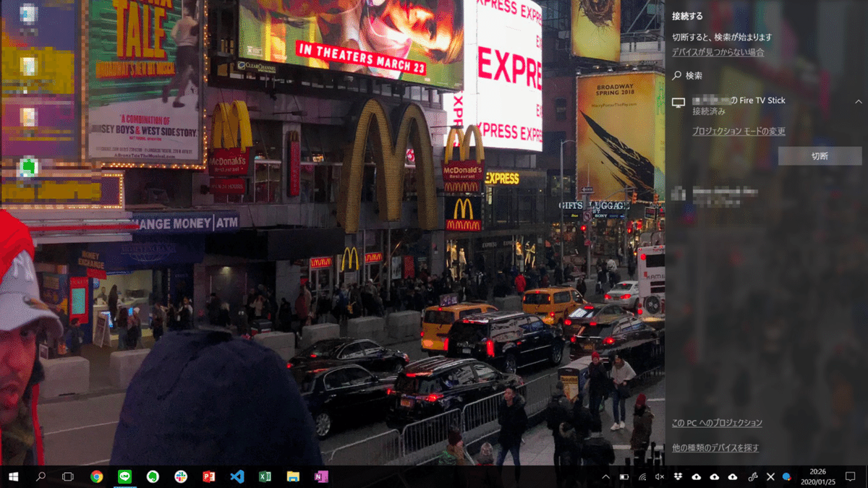The image size is (868, 488).
Task: Click プロジェクション モードの変更 link
Action: [x=739, y=132]
